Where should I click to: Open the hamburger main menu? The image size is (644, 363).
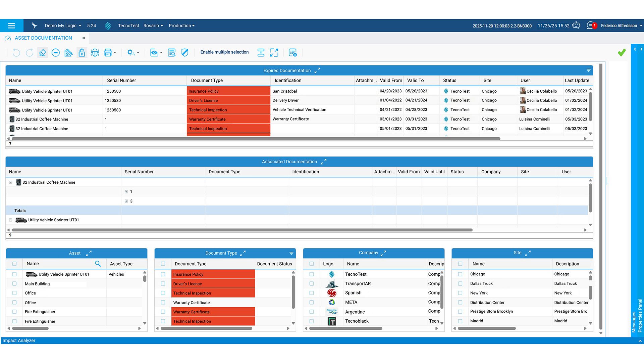pyautogui.click(x=11, y=26)
